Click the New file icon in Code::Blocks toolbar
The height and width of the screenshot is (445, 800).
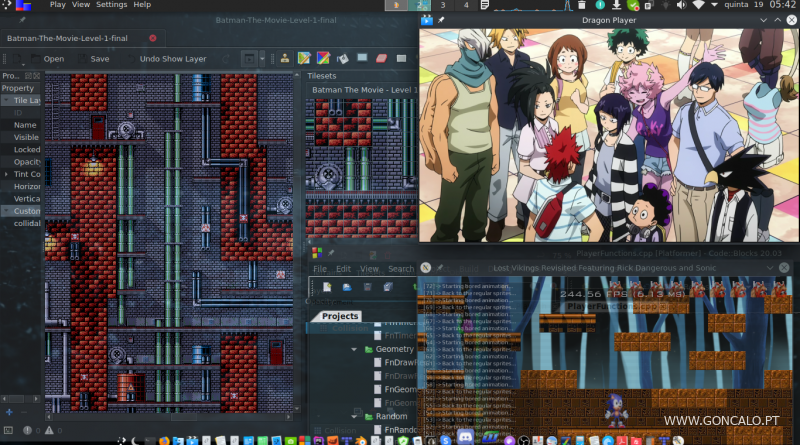click(327, 287)
